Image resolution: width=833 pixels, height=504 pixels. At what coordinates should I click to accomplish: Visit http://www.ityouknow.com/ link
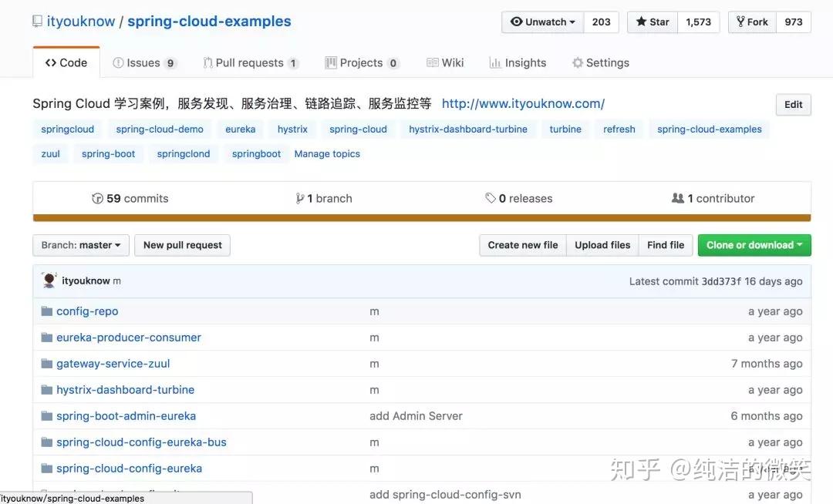point(523,102)
